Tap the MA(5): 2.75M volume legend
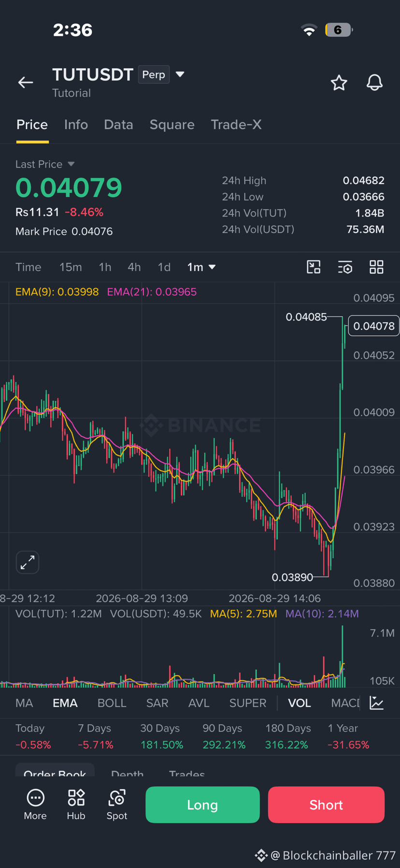Viewport: 400px width, 868px height. (x=243, y=614)
